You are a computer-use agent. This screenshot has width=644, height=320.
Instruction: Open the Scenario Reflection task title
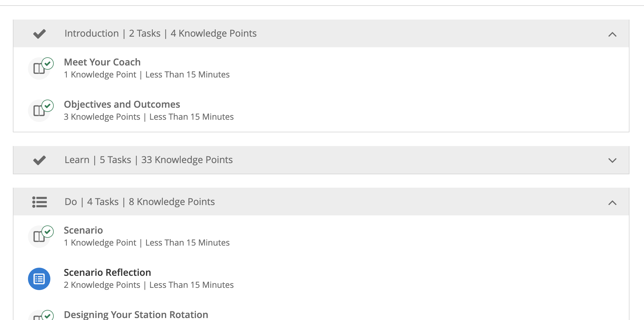pos(107,272)
